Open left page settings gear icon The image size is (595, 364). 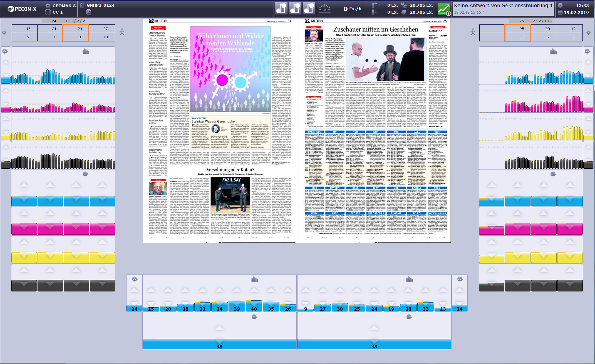coord(4,33)
